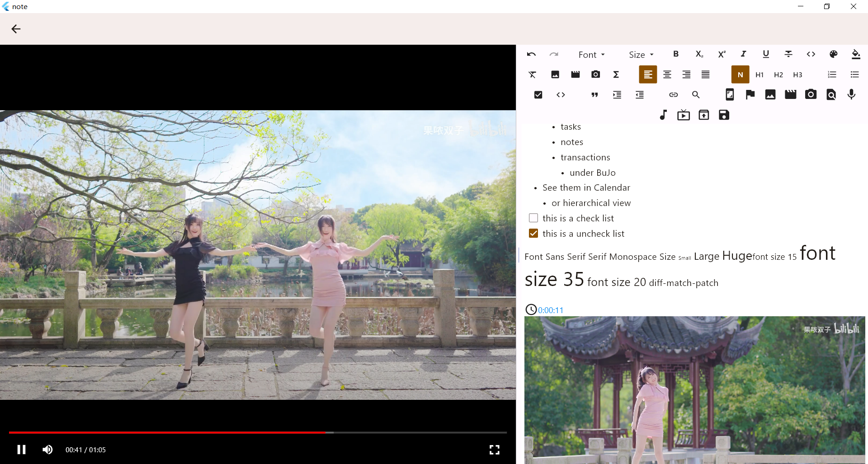The width and height of the screenshot is (868, 464).
Task: Apply H1 heading style
Action: (x=759, y=75)
